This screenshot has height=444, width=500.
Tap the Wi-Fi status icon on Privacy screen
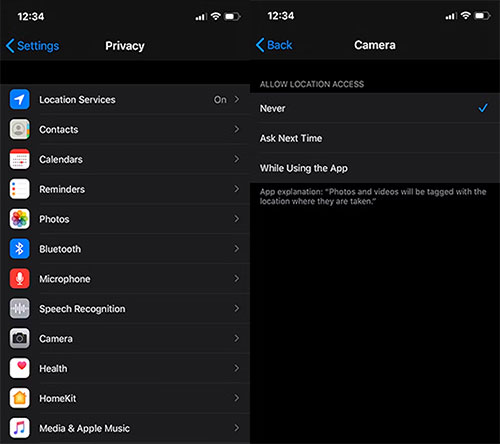(x=216, y=16)
